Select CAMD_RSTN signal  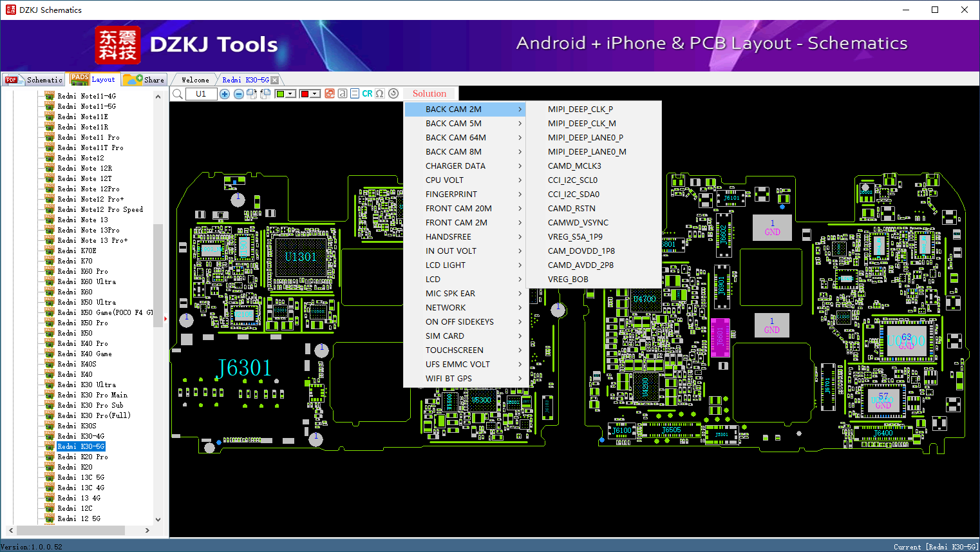594,209
